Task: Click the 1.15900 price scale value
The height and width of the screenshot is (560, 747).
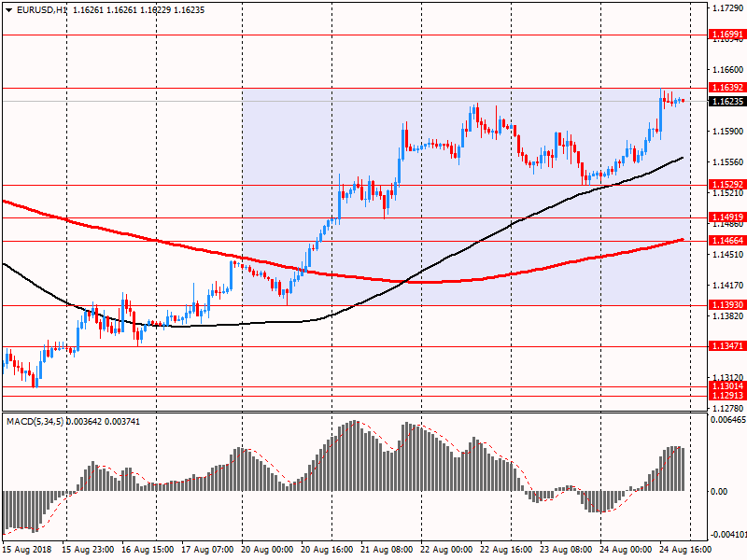Action: (x=728, y=131)
